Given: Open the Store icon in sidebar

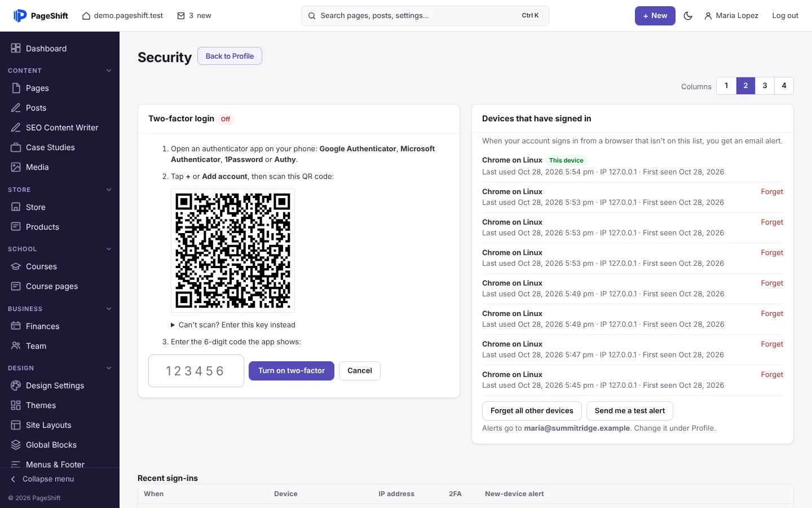Looking at the screenshot, I should pos(16,207).
